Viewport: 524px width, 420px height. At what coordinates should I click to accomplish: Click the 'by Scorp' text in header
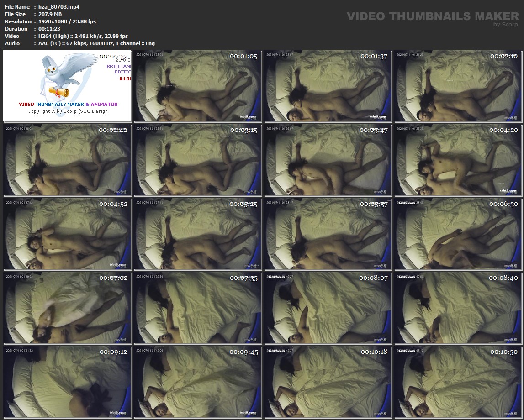pos(506,25)
